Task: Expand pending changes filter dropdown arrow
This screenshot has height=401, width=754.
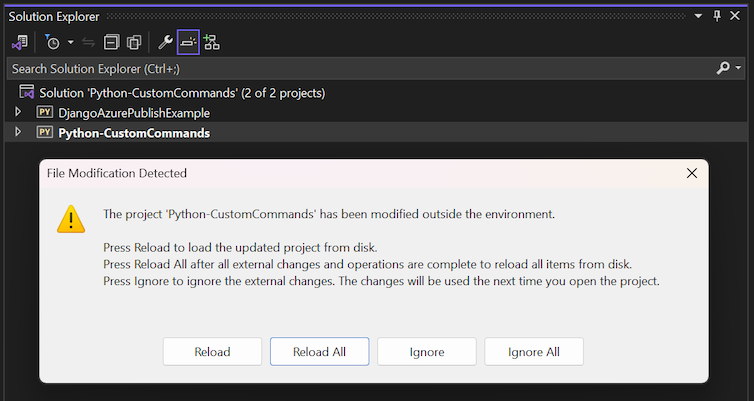Action: click(71, 42)
